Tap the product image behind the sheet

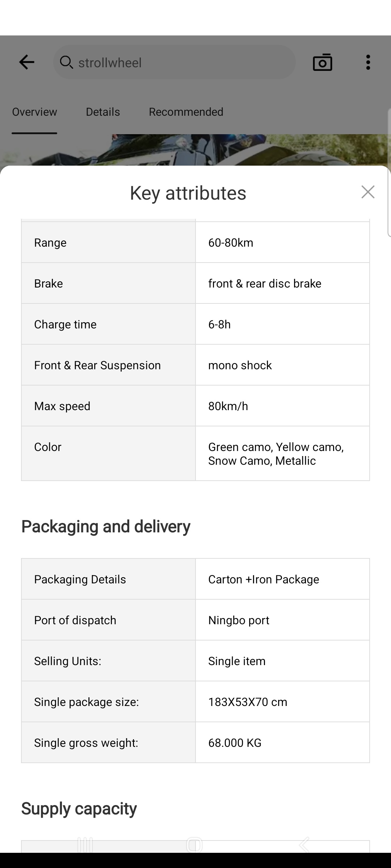[x=195, y=150]
